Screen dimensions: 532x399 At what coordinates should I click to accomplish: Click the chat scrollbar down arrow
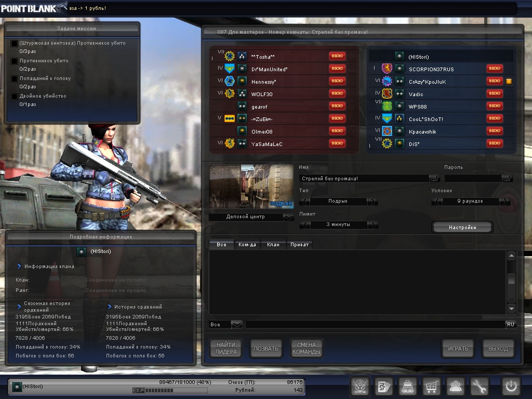pos(511,308)
